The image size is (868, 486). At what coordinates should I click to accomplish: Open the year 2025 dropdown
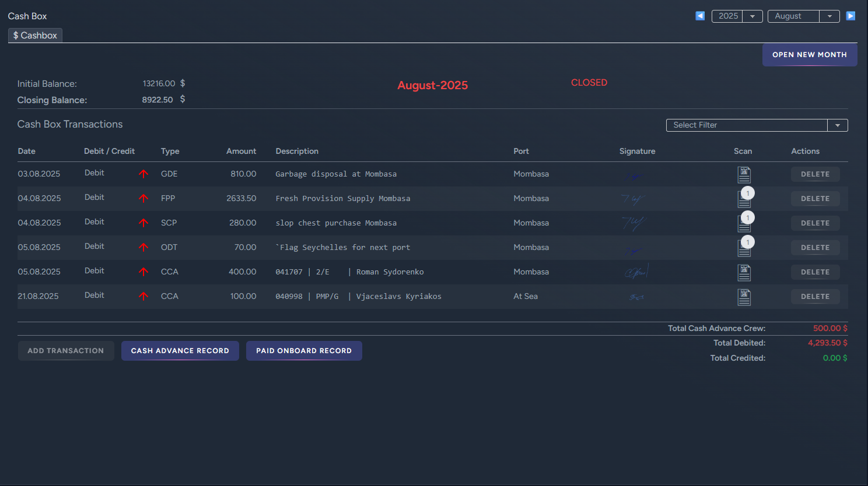click(x=752, y=16)
